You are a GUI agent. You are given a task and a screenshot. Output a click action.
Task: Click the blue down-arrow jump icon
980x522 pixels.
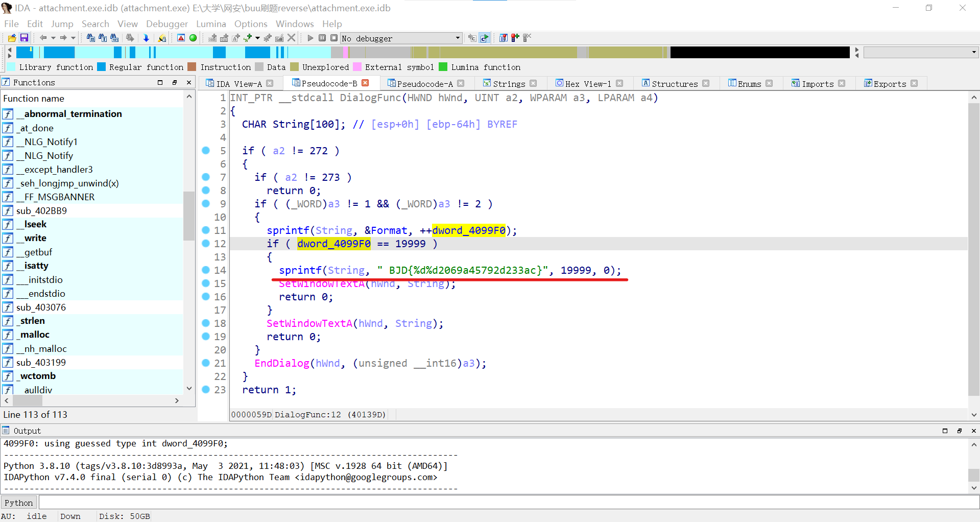[x=146, y=38]
